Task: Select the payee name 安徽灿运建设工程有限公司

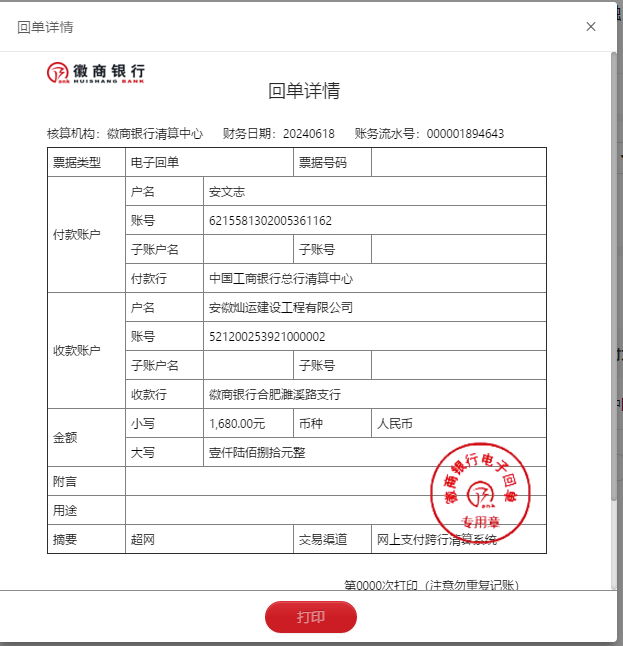Action: (x=280, y=308)
